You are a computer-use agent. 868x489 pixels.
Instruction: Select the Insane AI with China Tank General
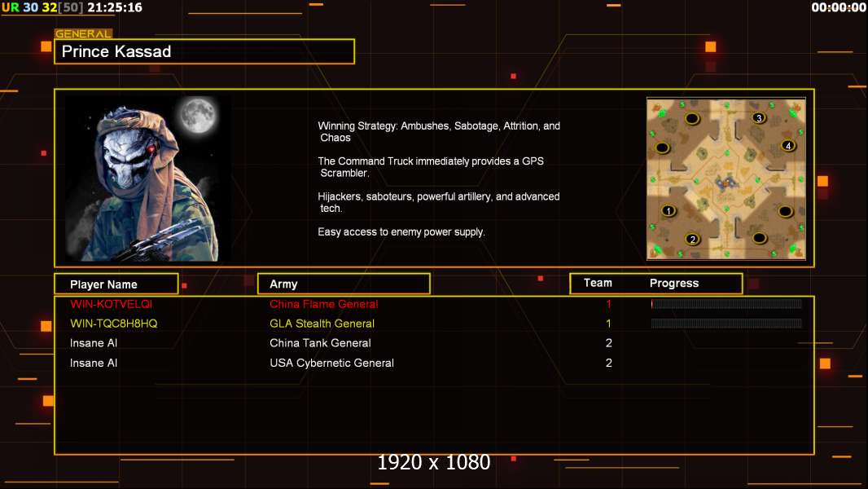(x=94, y=343)
